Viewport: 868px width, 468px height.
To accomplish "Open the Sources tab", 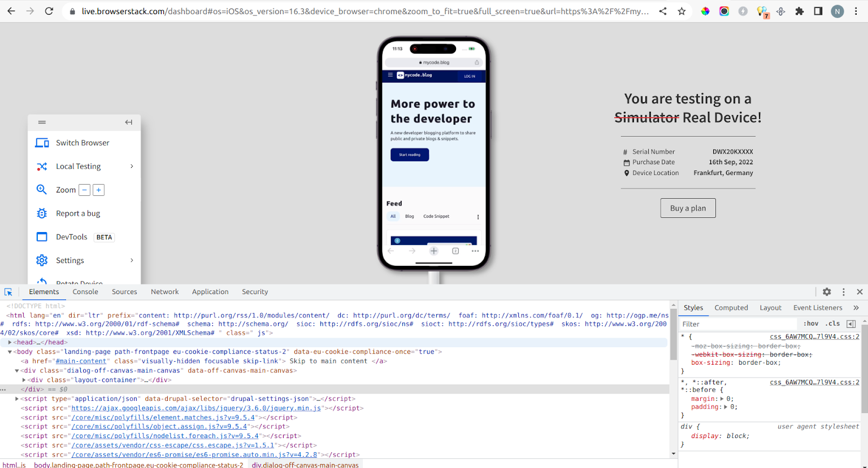I will (x=124, y=292).
